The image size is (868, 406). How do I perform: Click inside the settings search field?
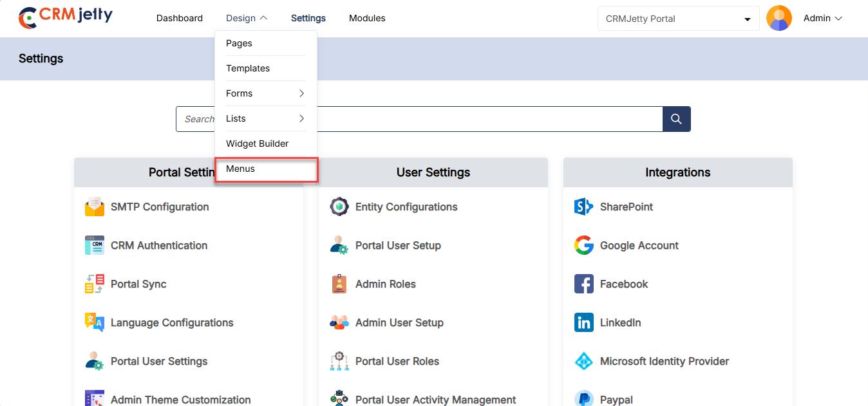click(x=419, y=119)
